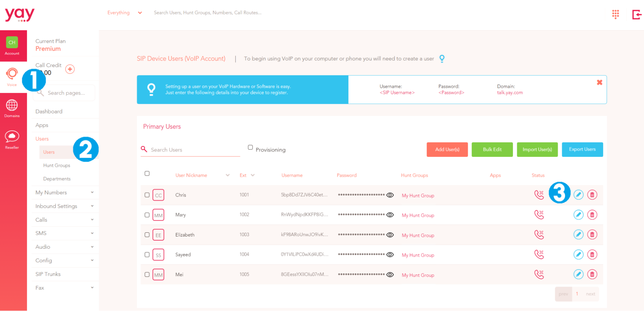Click the EE avatar badge for Elizabeth

[x=158, y=235]
